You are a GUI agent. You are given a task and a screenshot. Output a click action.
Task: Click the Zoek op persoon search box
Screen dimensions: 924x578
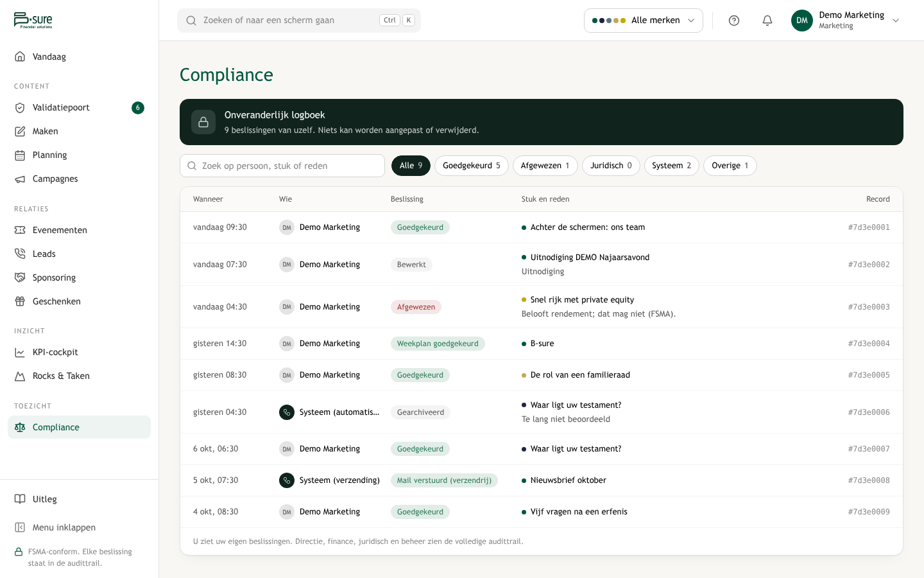282,166
